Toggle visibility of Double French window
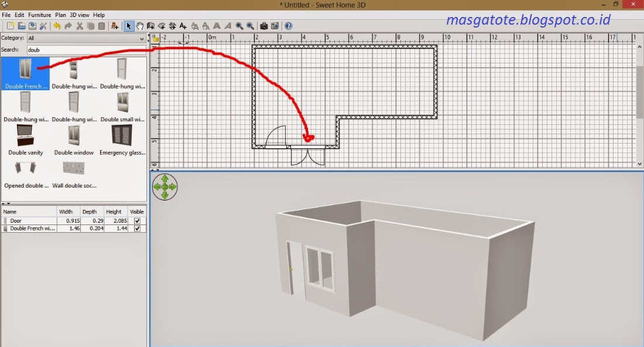 click(x=136, y=228)
